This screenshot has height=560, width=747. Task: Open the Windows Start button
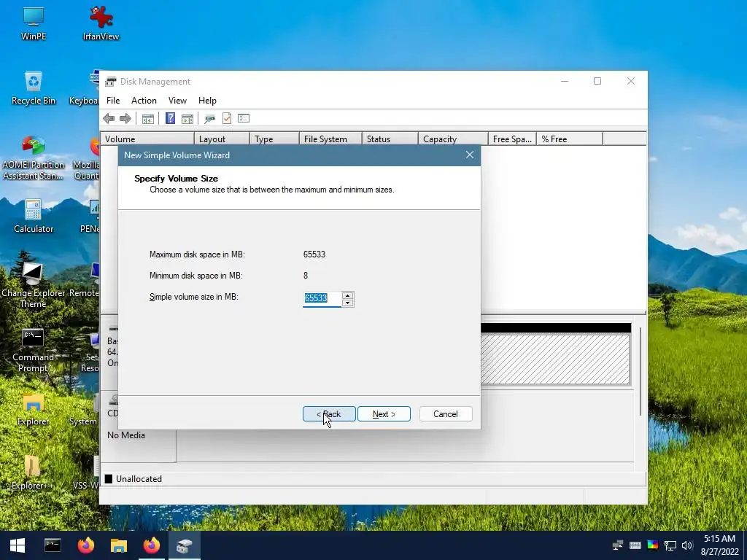click(x=18, y=545)
